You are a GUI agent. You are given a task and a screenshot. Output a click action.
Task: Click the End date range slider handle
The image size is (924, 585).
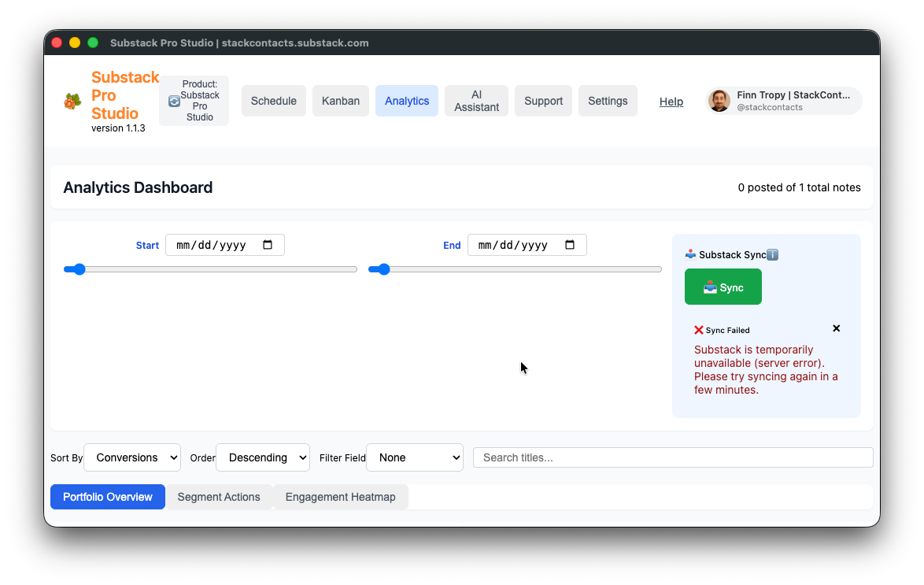384,269
